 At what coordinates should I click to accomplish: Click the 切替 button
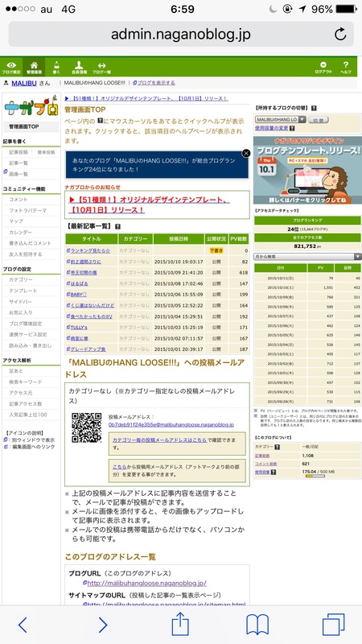[x=319, y=119]
